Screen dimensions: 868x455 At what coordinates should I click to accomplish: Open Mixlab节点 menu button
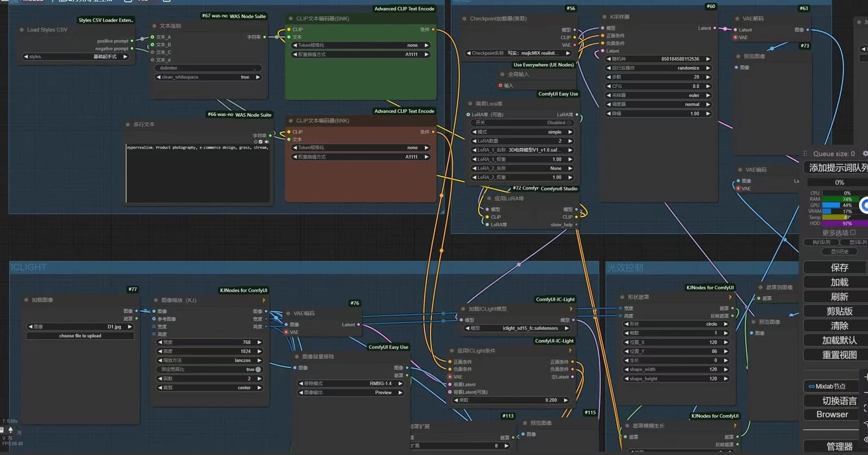click(x=831, y=386)
